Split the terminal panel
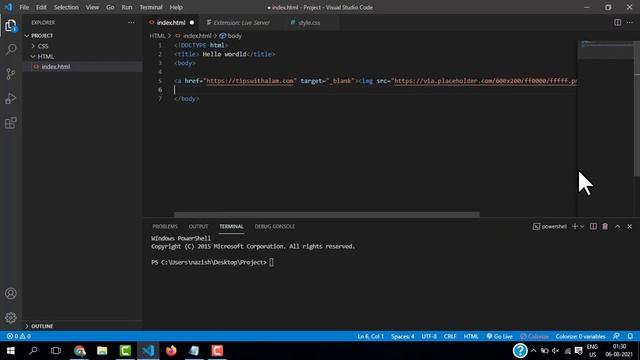The width and height of the screenshot is (640, 360). tap(593, 226)
